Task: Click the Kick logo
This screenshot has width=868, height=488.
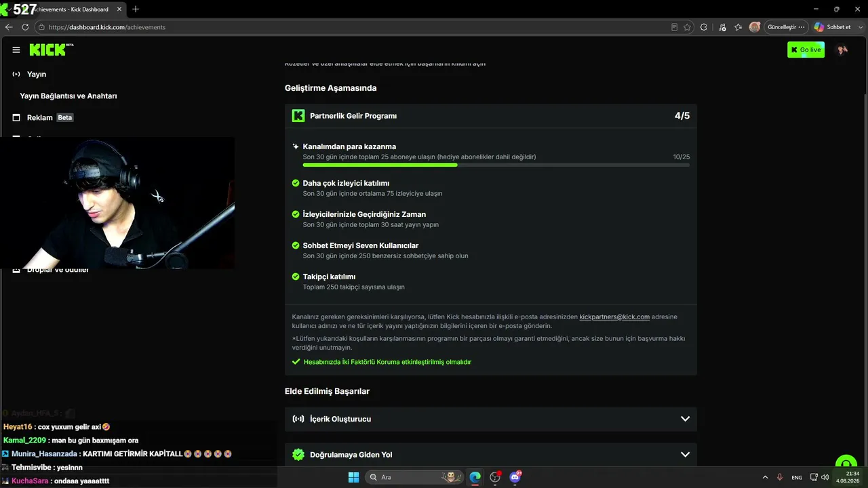Action: point(52,49)
